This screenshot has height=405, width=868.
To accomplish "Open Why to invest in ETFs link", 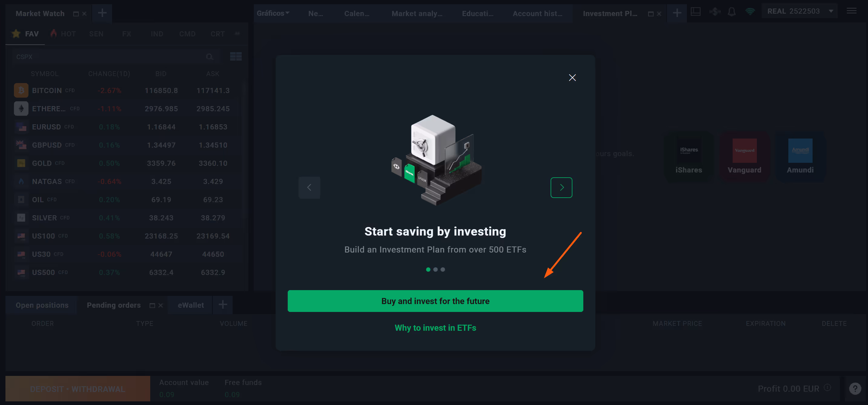I will click(435, 328).
